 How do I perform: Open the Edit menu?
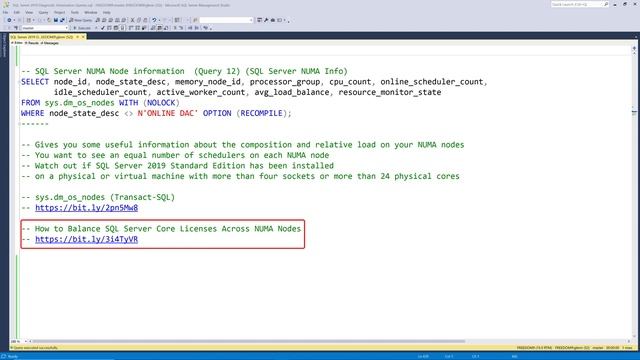click(x=16, y=13)
